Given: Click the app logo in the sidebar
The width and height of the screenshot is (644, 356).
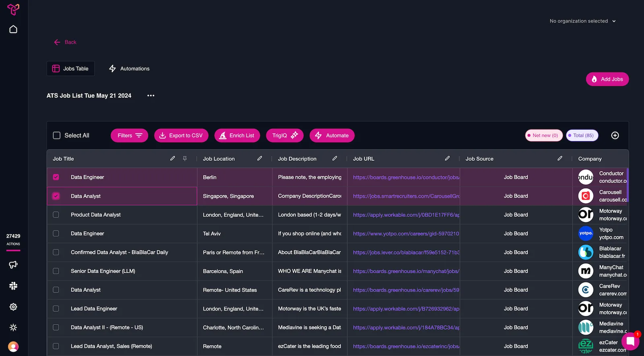Looking at the screenshot, I should click(13, 9).
